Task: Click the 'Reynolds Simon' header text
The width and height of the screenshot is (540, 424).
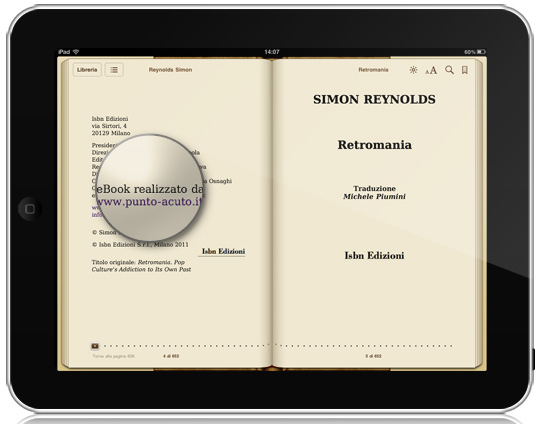Action: point(170,70)
